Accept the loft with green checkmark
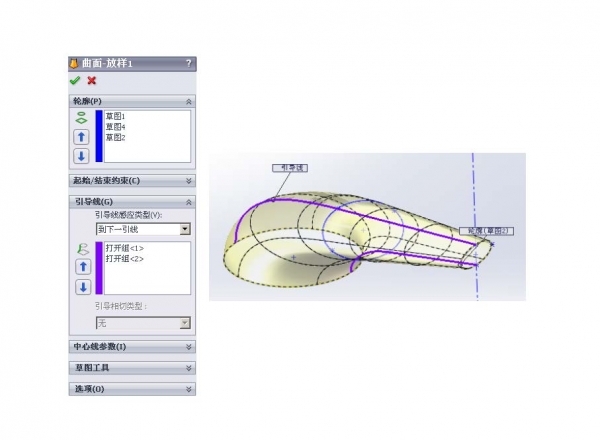The width and height of the screenshot is (600, 440). pyautogui.click(x=75, y=80)
